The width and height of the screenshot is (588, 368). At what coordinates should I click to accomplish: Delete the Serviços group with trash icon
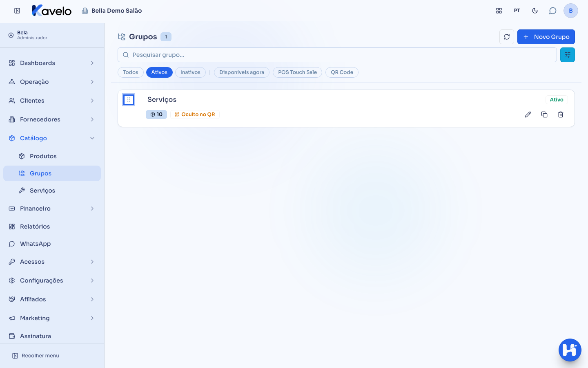tap(561, 114)
